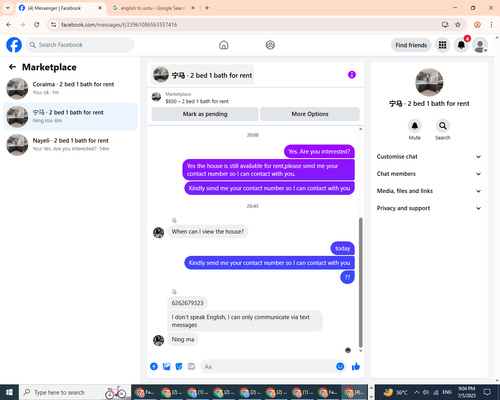Open the Nayeli 2 bed 1 bath conversation
Viewport: 500px width, 400px height.
[70, 145]
